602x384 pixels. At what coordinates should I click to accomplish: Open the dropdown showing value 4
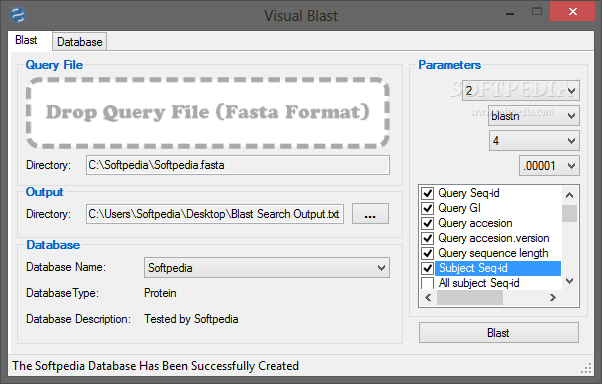(534, 141)
